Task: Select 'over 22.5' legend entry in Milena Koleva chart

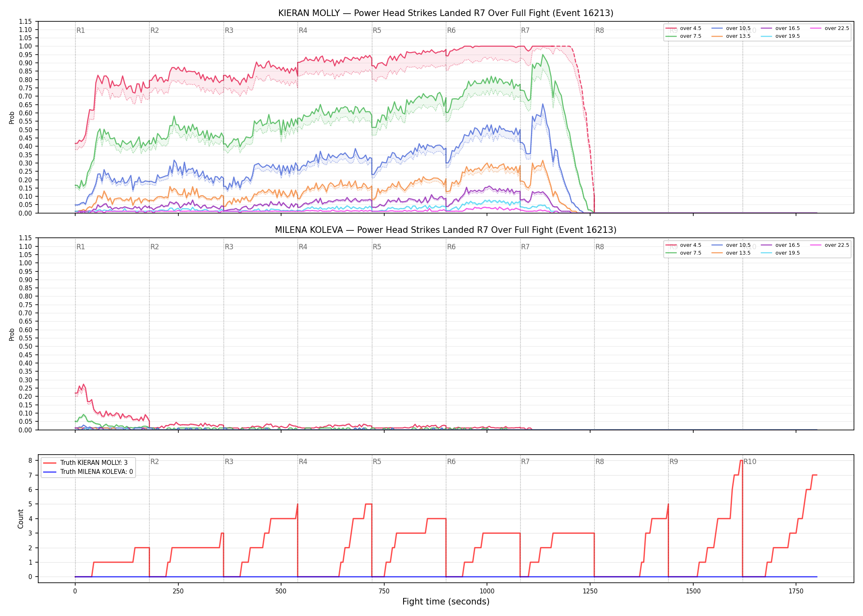Action: [x=829, y=245]
